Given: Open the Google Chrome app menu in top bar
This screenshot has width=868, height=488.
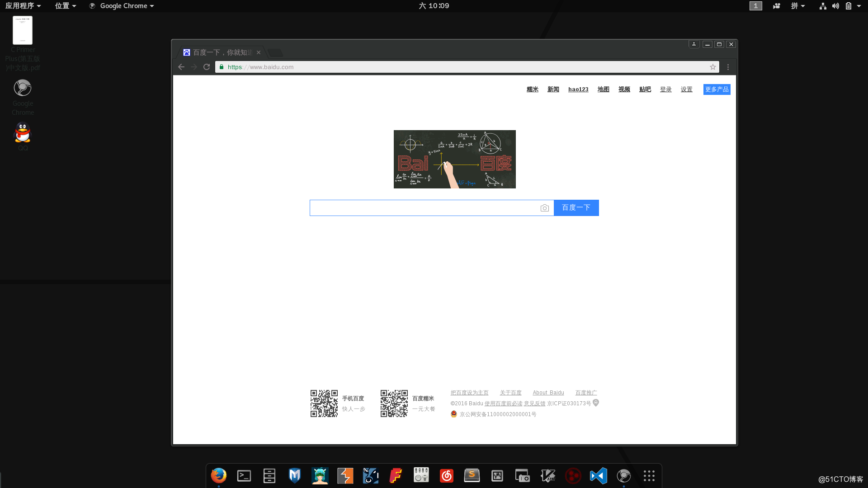Looking at the screenshot, I should (122, 6).
